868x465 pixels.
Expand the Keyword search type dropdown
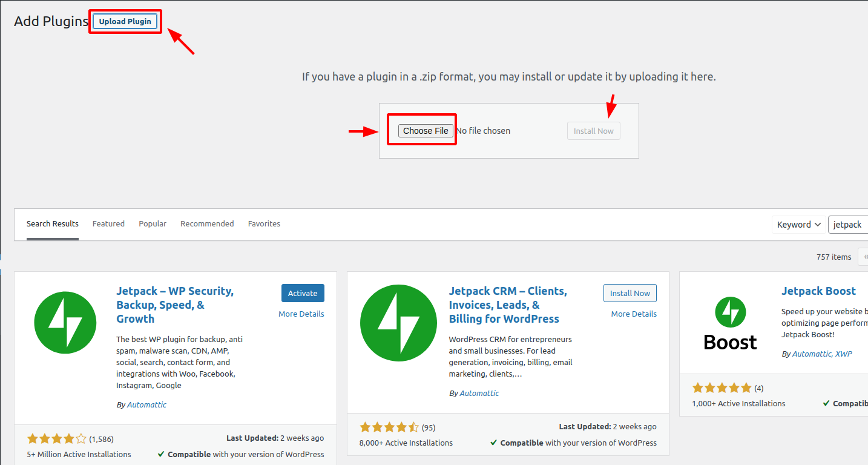[798, 224]
